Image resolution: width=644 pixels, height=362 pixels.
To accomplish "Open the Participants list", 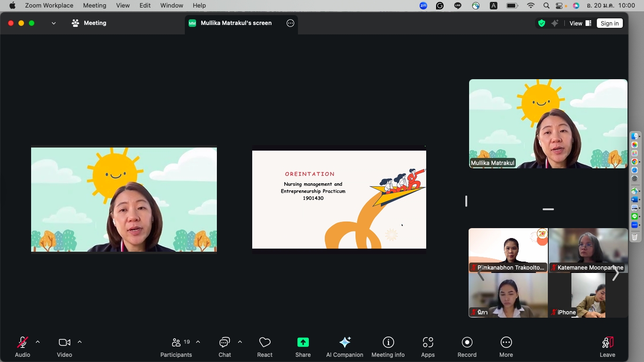I will point(176,347).
